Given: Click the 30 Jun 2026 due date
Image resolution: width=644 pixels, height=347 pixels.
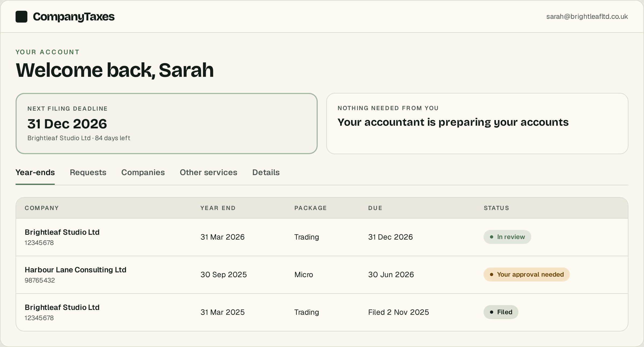Looking at the screenshot, I should [391, 274].
